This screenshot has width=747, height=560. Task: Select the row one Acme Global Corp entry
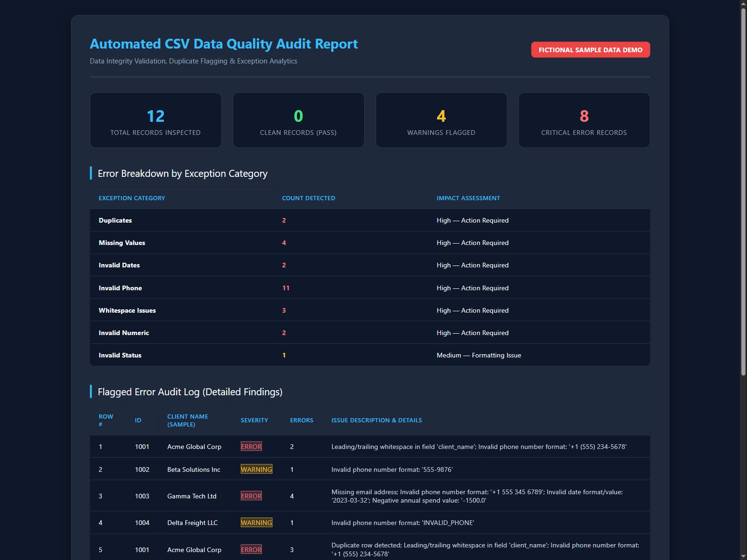[x=370, y=447]
